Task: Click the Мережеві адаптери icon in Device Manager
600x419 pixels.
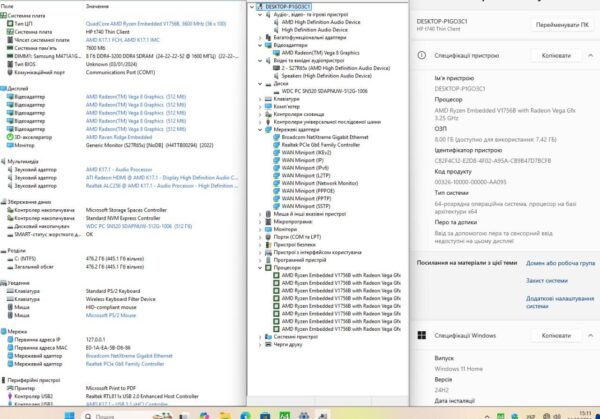Action: click(268, 129)
